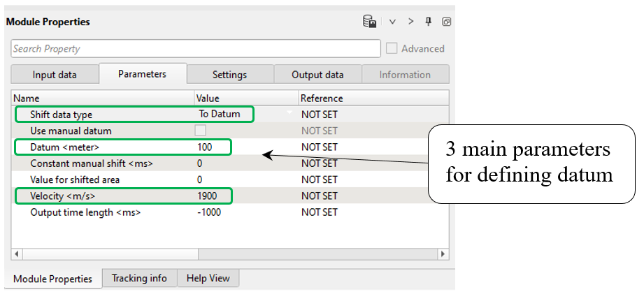This screenshot has width=644, height=294.
Task: Select the Module Properties bottom tab
Action: (53, 279)
